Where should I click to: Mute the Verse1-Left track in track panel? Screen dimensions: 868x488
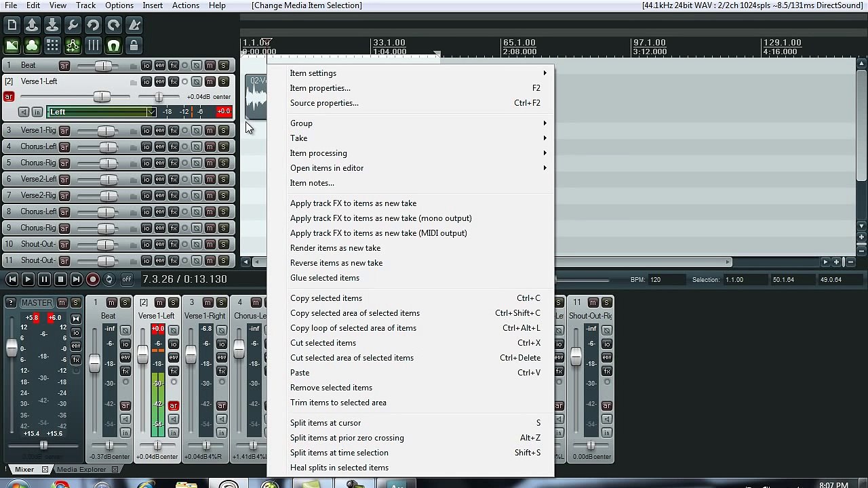click(210, 81)
